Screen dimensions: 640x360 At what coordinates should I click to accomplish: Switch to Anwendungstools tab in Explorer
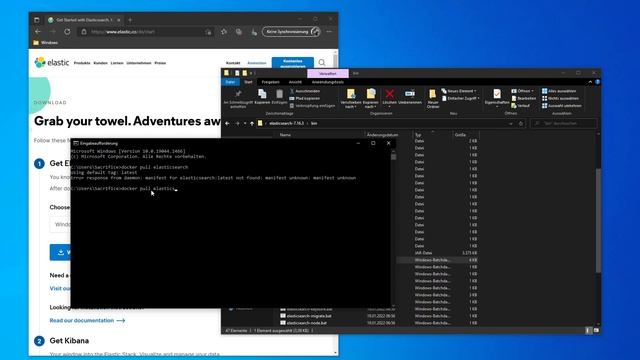click(x=327, y=82)
